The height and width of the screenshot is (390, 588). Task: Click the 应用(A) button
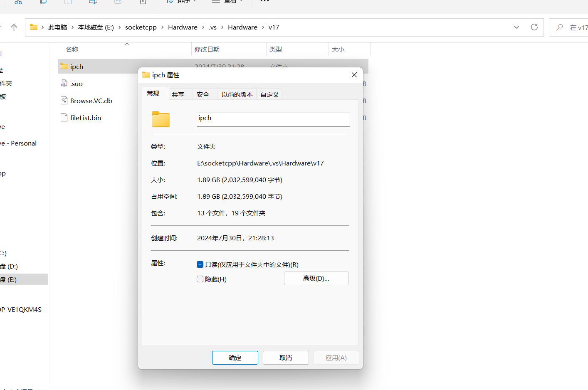pos(336,358)
